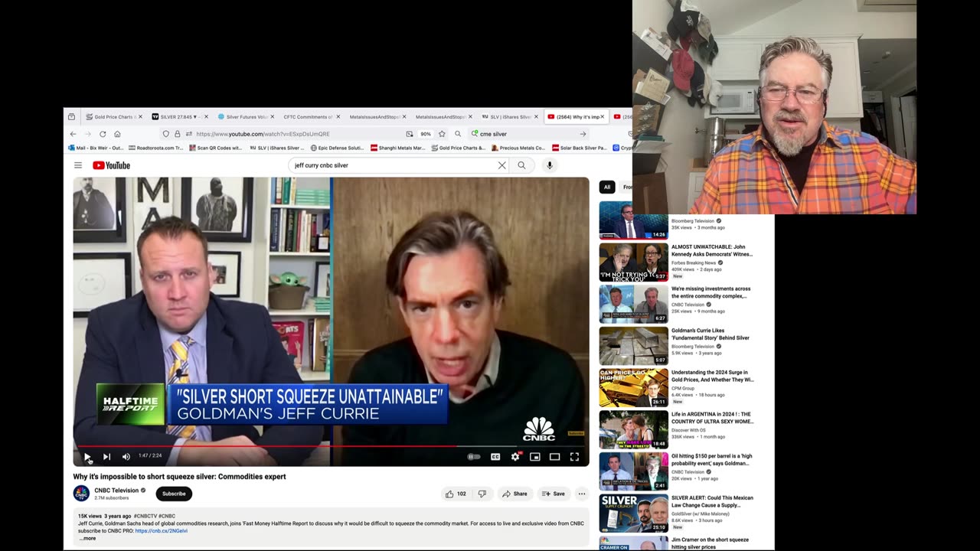
Task: Click the site permissions lock icon
Action: [177, 134]
